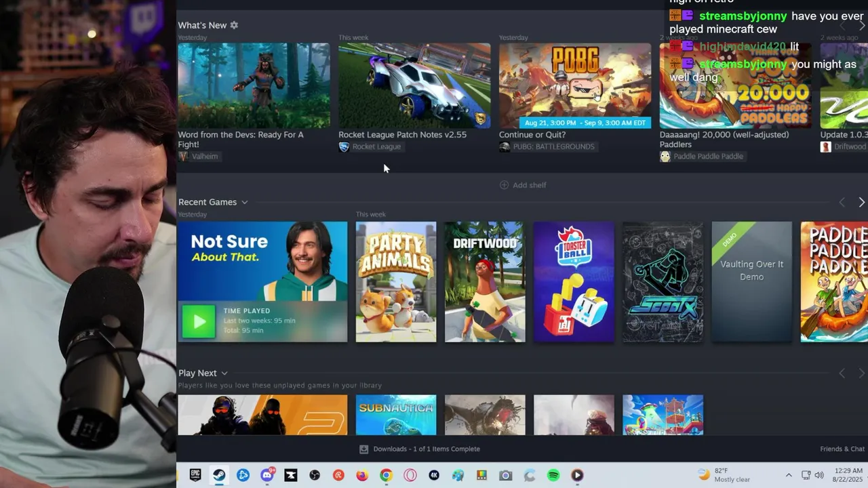Open Downloads 1 of 1 Items Complete
868x488 pixels.
coord(427,449)
